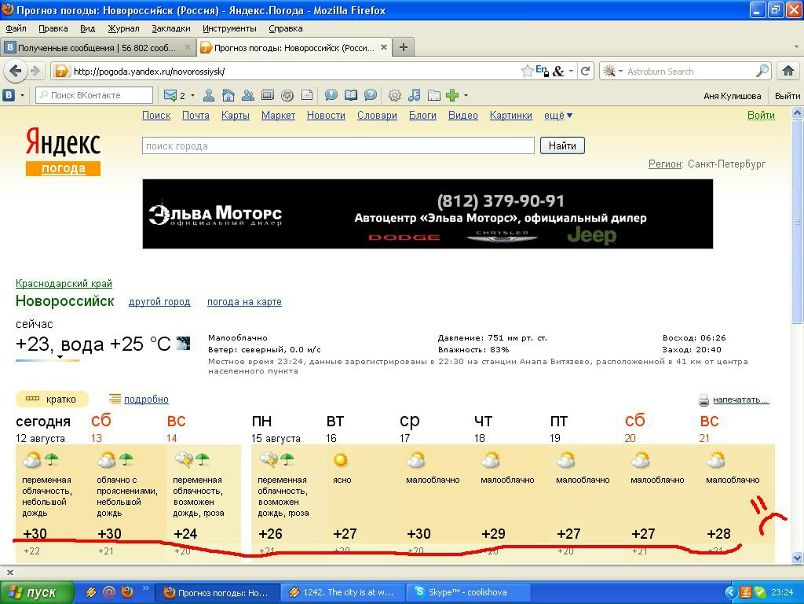Screen dimensions: 804x604
Task: Switch to the подробно detailed forecast
Action: [139, 399]
